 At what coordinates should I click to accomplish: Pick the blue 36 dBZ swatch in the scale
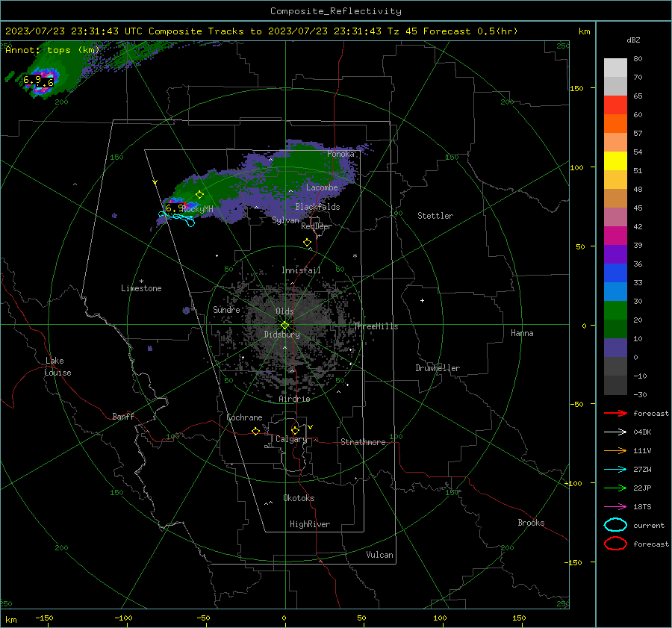(x=615, y=273)
